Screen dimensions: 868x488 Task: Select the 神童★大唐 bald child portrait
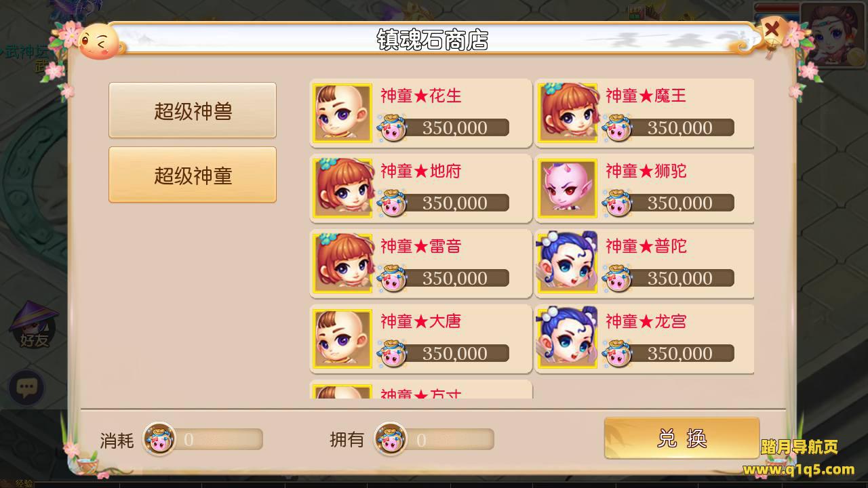[x=342, y=338]
